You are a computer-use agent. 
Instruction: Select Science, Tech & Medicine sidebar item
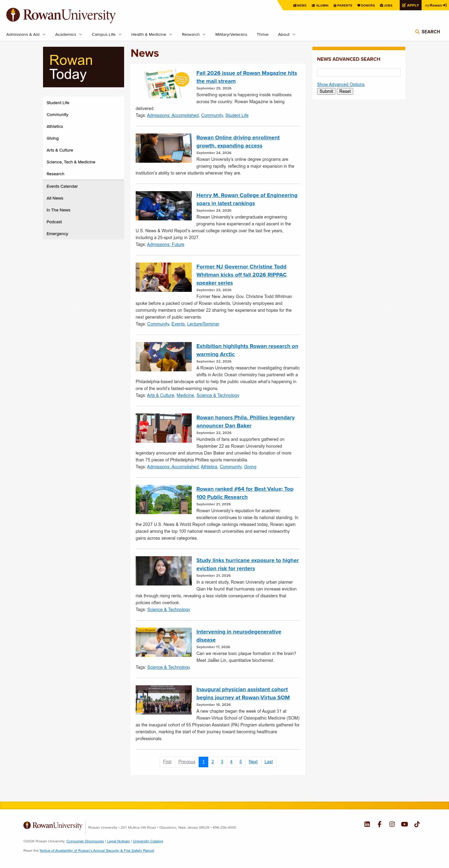[83, 162]
